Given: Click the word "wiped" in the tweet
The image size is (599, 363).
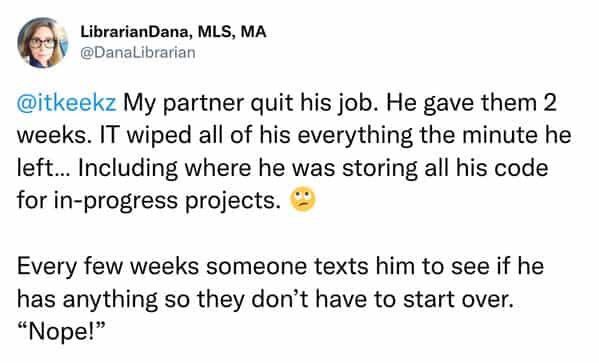Looking at the screenshot, I should click(x=159, y=136).
